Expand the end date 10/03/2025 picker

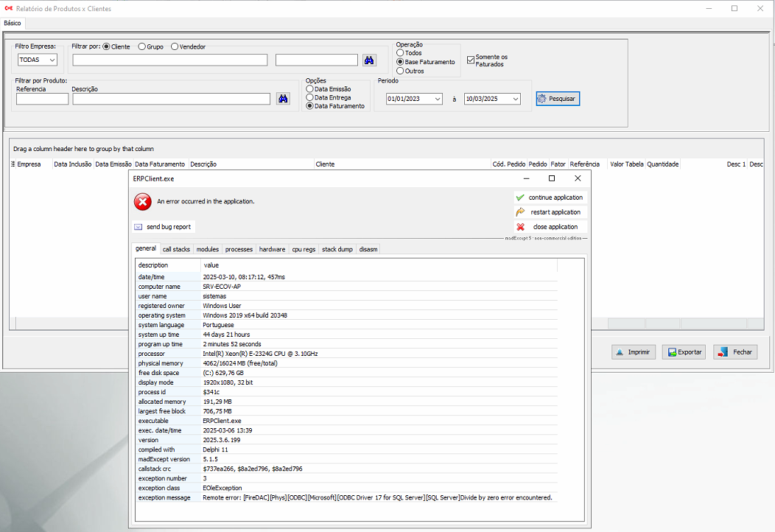(x=516, y=99)
